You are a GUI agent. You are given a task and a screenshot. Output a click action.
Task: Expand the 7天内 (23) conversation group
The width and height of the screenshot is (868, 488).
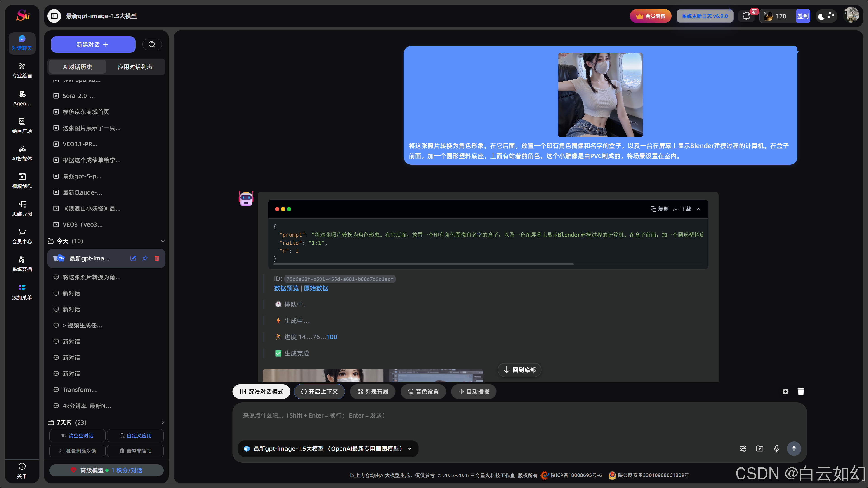[163, 422]
